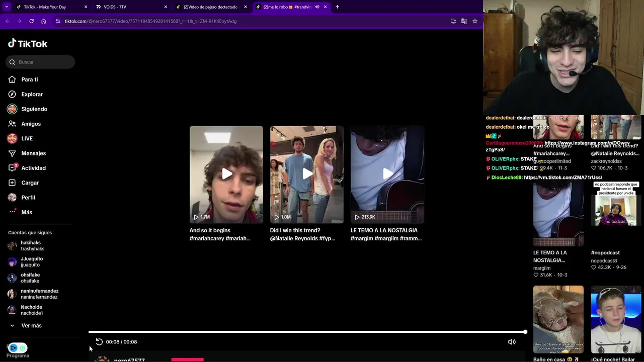The image size is (644, 362).
Task: Open Nachoide followed account
Action: point(33,310)
